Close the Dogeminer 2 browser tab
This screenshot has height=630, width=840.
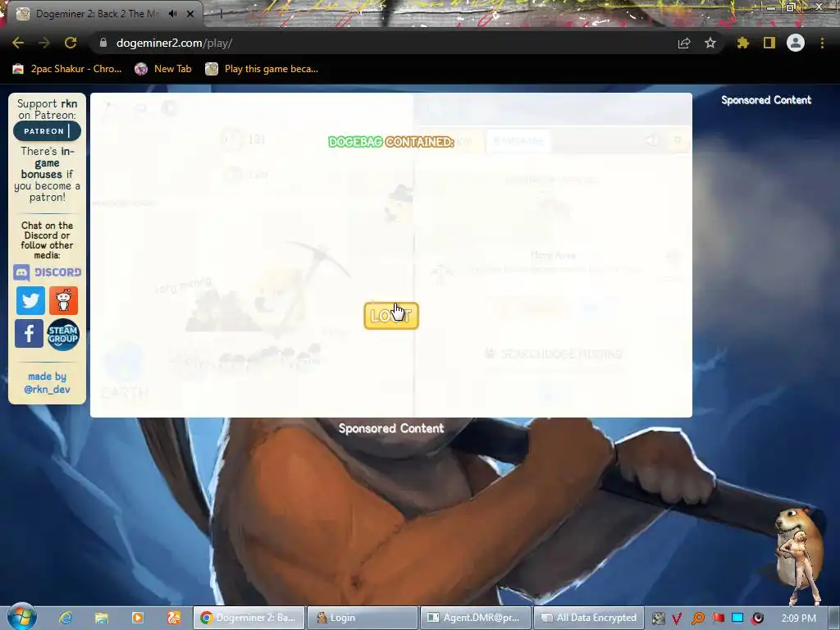190,14
